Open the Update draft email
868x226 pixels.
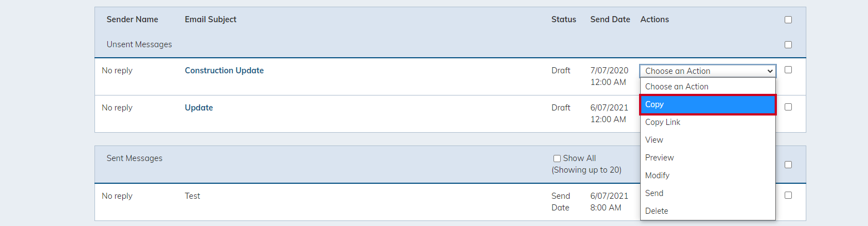click(x=199, y=108)
